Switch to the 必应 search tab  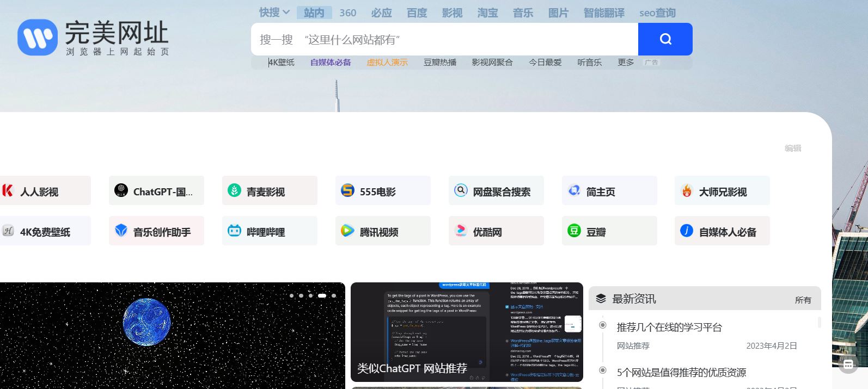coord(381,13)
